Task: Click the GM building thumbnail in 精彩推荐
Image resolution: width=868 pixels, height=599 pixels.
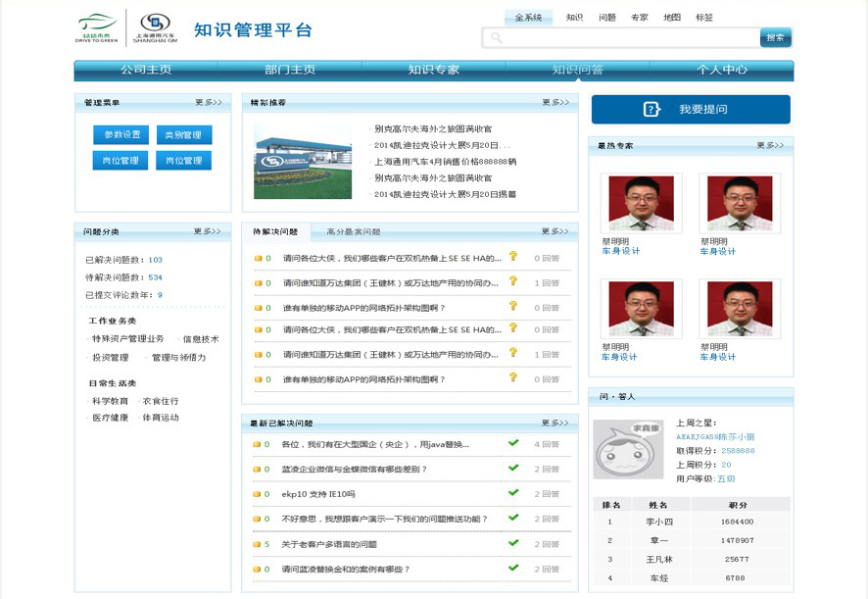Action: [303, 160]
